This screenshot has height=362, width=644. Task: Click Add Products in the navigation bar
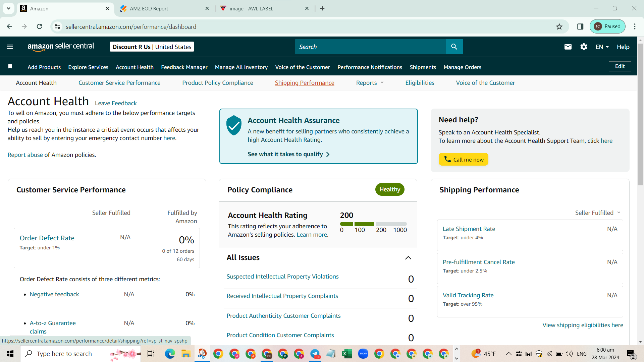pos(44,67)
